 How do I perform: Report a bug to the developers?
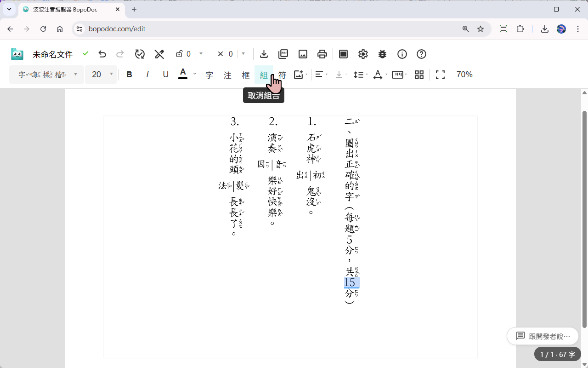click(382, 54)
